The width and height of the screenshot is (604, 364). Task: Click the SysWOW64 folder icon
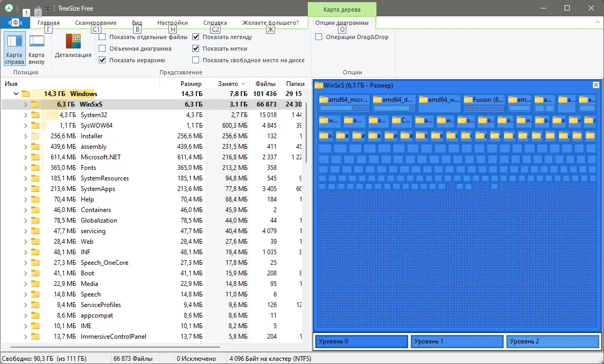point(35,126)
